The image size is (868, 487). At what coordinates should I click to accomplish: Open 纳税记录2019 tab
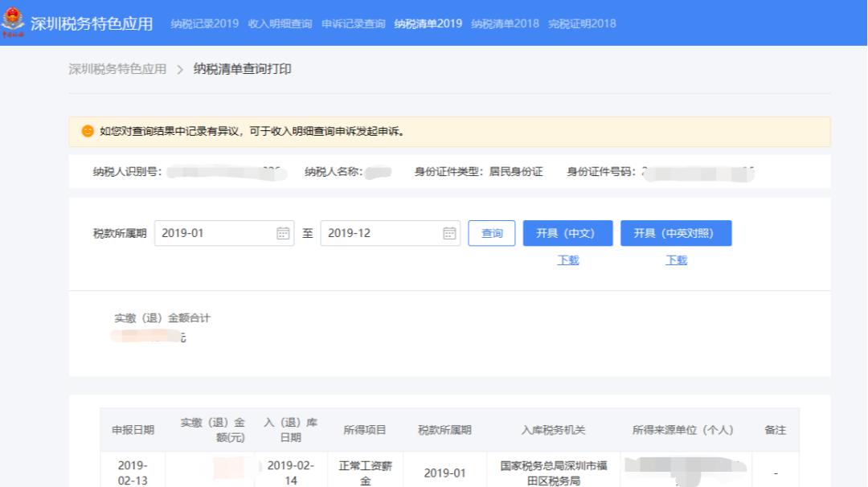(205, 24)
